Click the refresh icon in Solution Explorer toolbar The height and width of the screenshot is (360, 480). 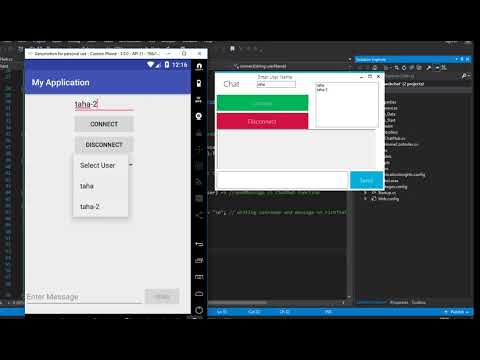coord(404,68)
